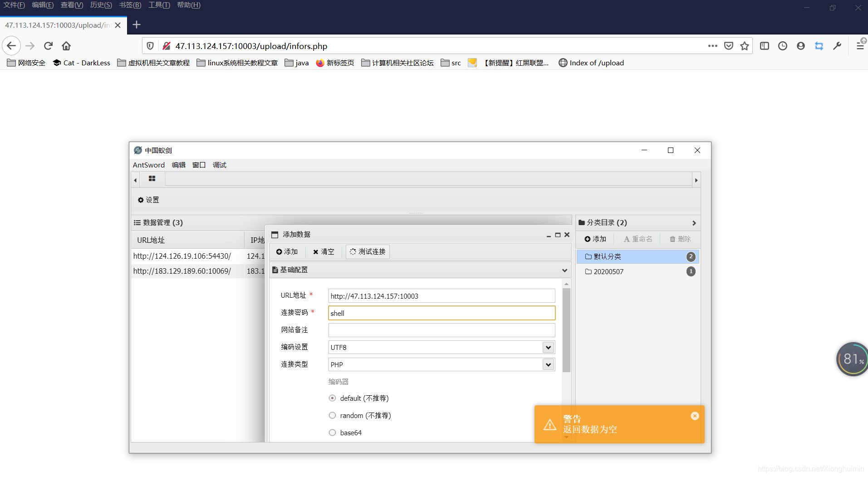Select the 默认分类 category folder
The width and height of the screenshot is (868, 477).
638,256
